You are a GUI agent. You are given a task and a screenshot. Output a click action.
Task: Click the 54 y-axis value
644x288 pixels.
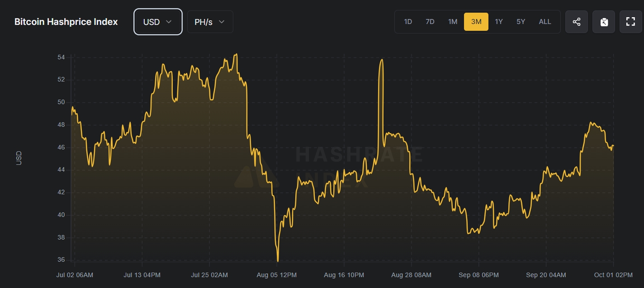click(61, 58)
